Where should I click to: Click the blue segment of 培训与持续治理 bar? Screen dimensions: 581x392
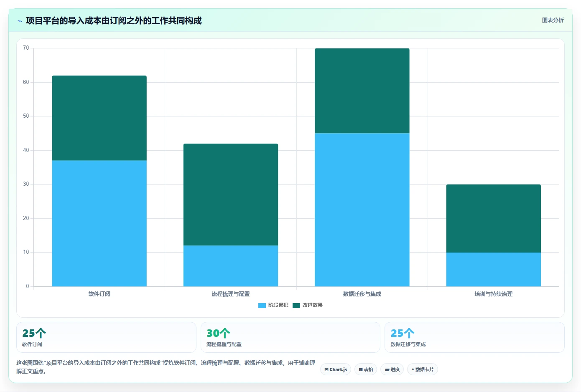click(494, 269)
